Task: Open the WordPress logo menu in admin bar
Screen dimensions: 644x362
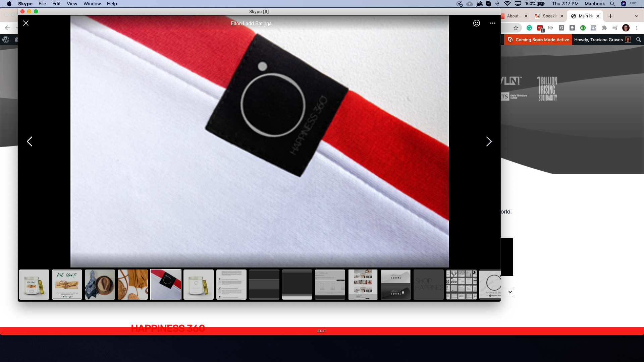Action: point(6,40)
